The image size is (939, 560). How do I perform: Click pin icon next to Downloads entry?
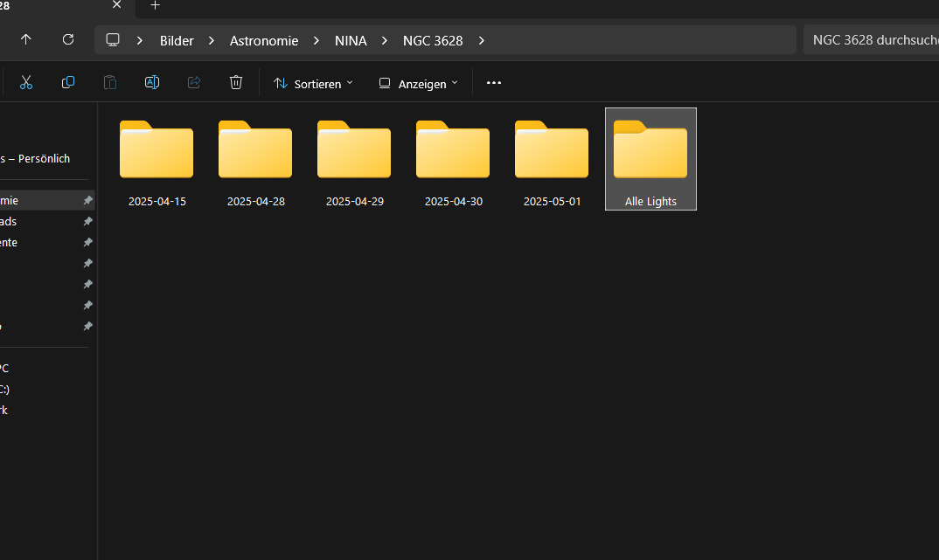point(88,221)
